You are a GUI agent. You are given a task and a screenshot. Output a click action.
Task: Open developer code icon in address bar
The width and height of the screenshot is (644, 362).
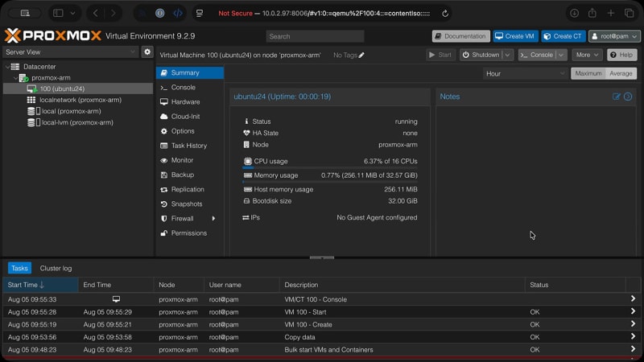178,13
